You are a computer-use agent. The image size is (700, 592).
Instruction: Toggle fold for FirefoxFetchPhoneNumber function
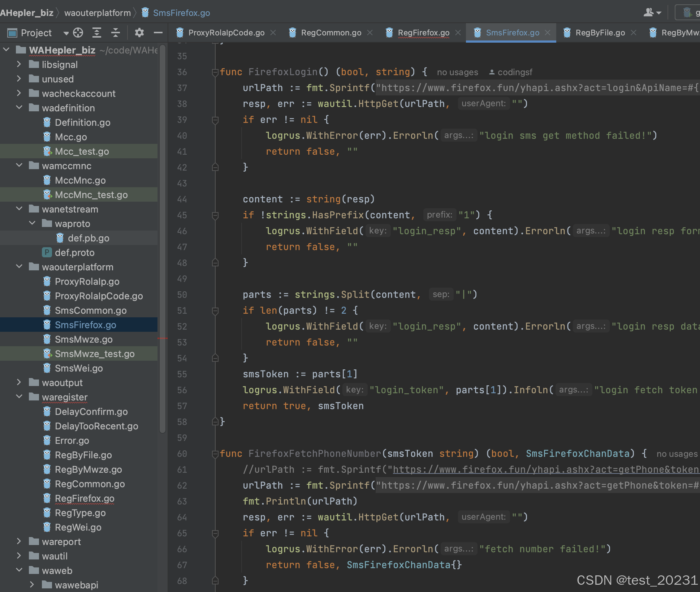click(x=215, y=454)
